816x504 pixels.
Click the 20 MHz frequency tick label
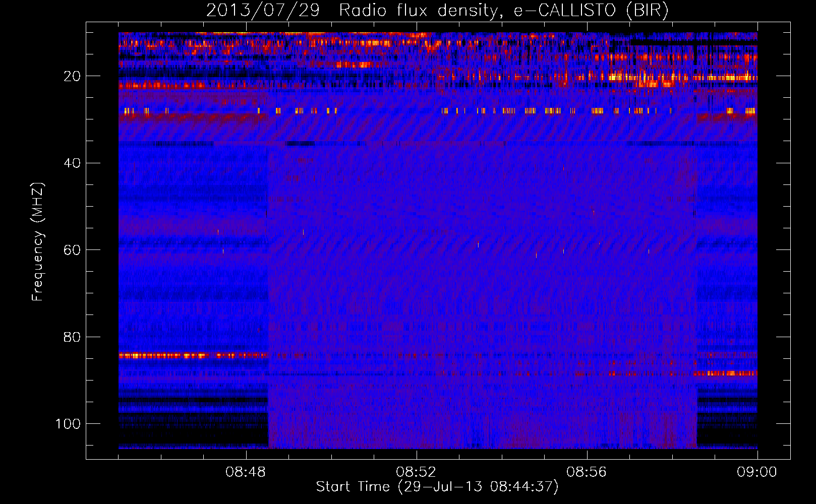point(72,76)
